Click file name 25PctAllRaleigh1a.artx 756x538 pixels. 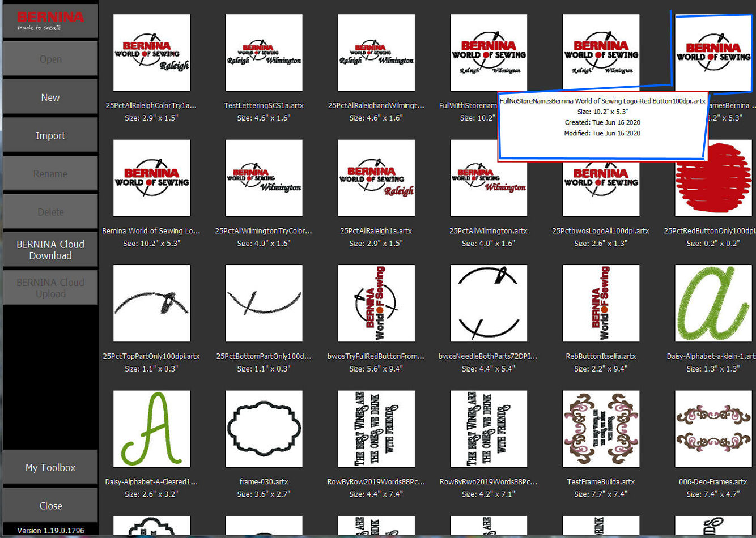coord(376,231)
